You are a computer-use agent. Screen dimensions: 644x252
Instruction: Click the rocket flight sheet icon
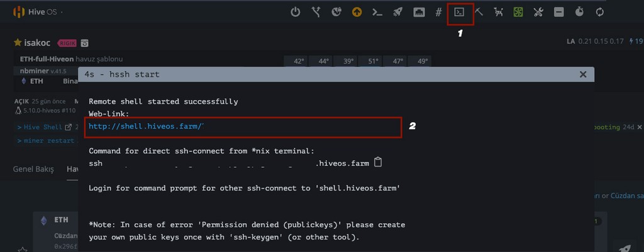tap(397, 12)
